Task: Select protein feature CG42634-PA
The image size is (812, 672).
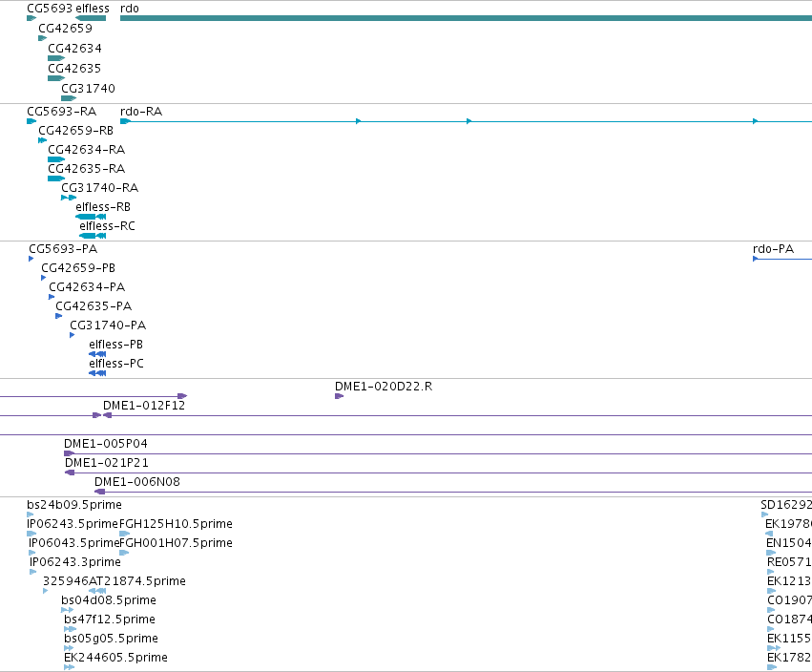Action: click(x=87, y=287)
